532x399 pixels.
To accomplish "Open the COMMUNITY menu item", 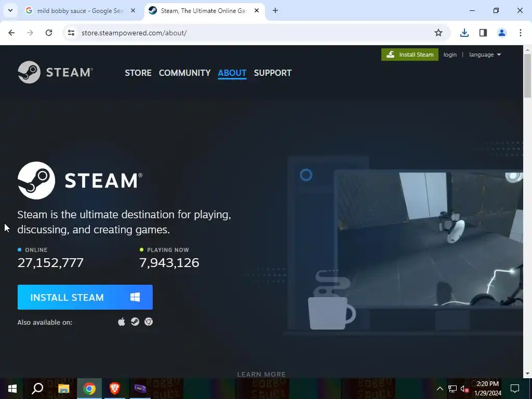I will point(184,73).
